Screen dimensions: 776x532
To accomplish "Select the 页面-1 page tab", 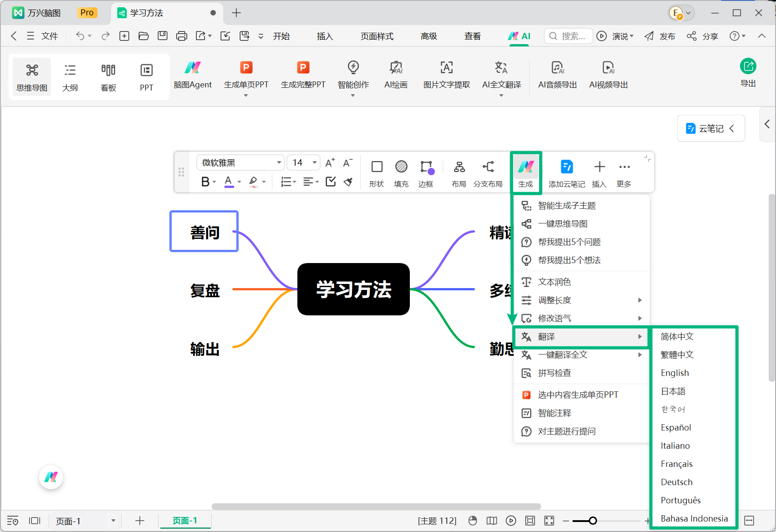I will point(185,521).
